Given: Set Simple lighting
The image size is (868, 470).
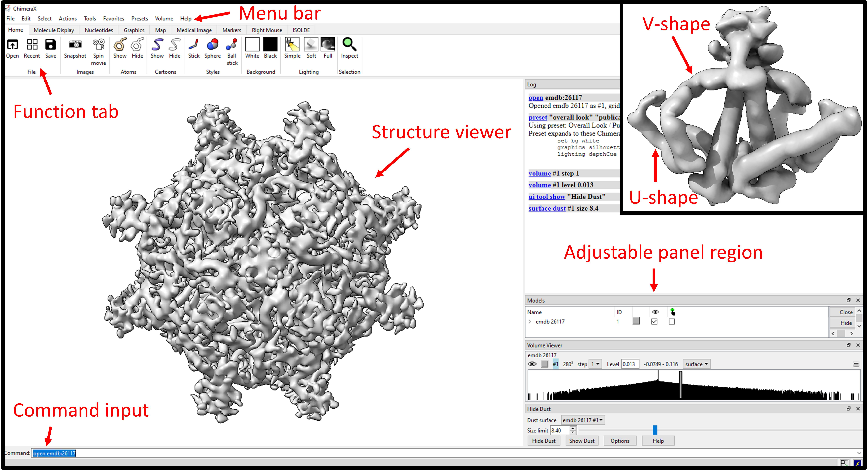Looking at the screenshot, I should point(292,44).
